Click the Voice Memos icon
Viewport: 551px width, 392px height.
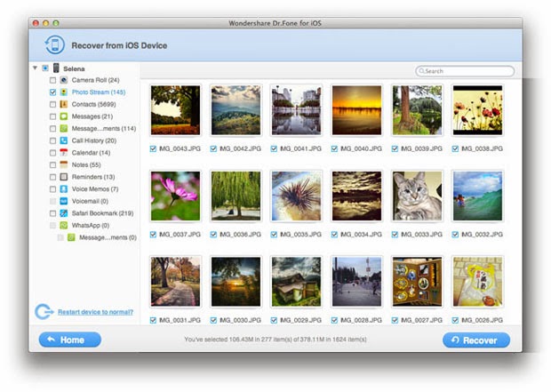tap(64, 189)
